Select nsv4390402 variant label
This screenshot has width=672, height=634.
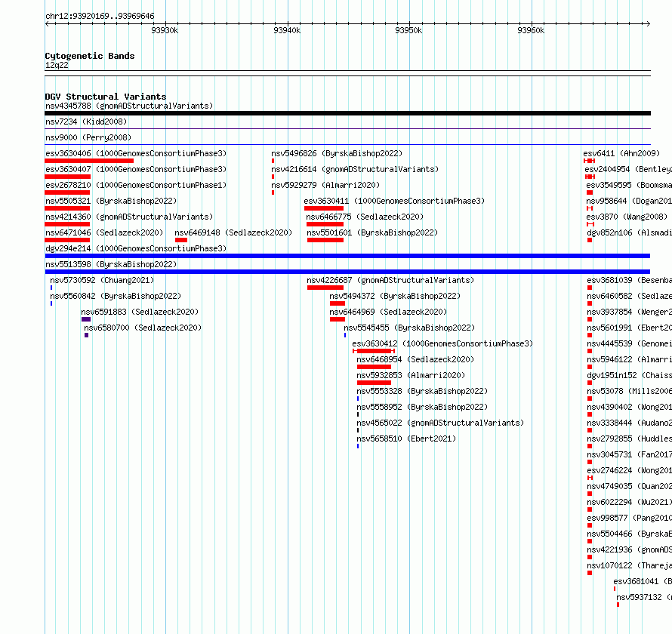[630, 407]
